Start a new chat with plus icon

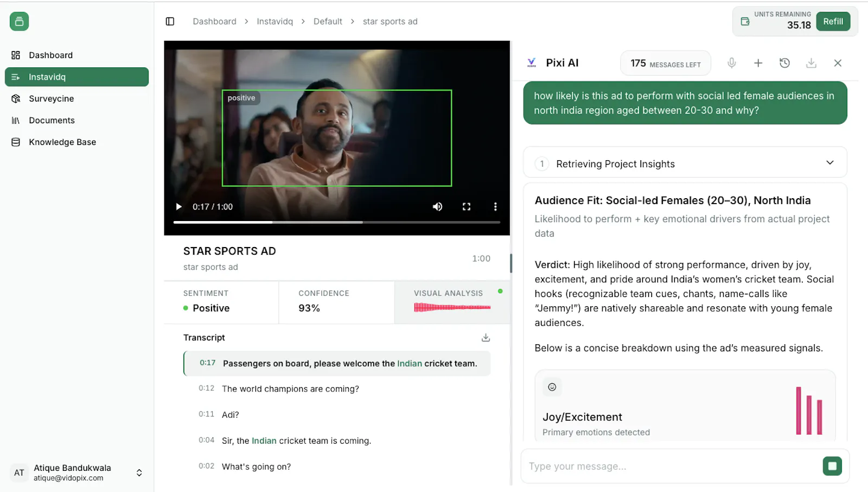click(x=758, y=63)
